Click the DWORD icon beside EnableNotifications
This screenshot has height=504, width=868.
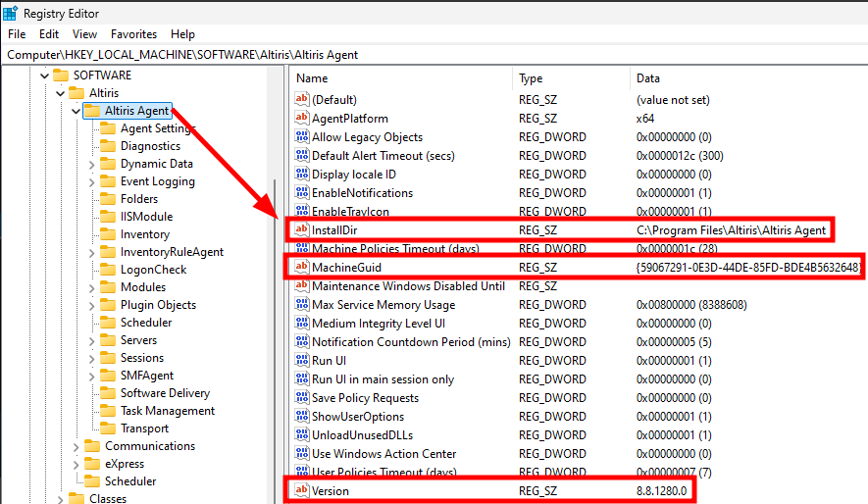click(x=302, y=192)
